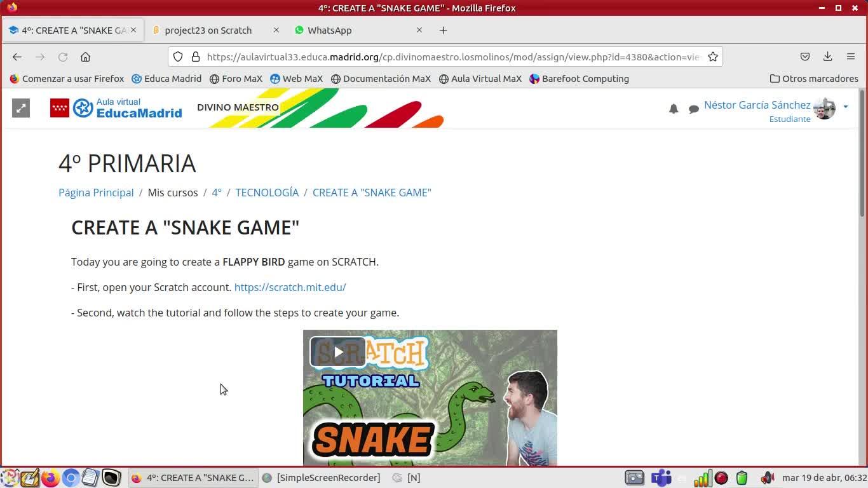
Task: Click the DIVINO MAESTRO site name
Action: (238, 107)
